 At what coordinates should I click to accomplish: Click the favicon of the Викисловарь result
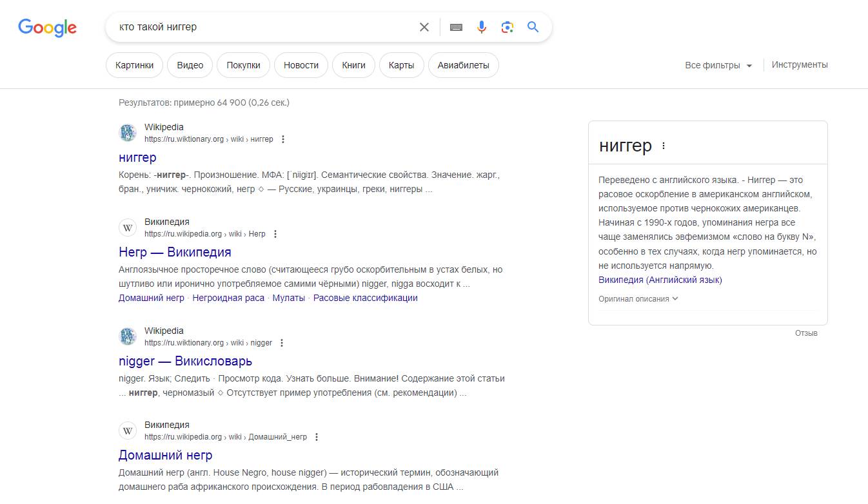(x=128, y=336)
